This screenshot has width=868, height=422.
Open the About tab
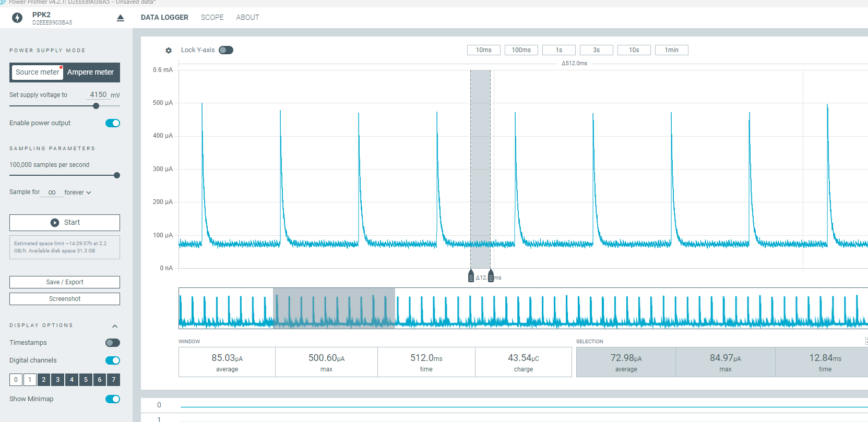[x=247, y=17]
